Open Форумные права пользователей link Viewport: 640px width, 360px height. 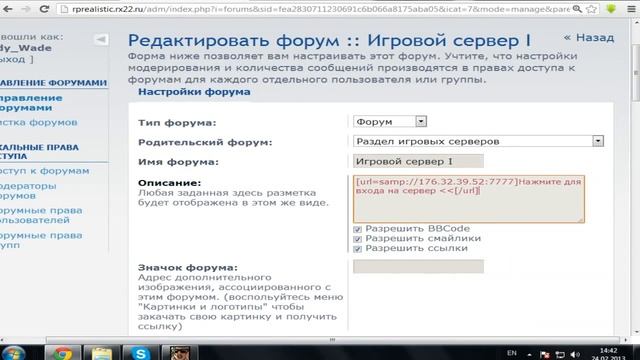tap(41, 215)
